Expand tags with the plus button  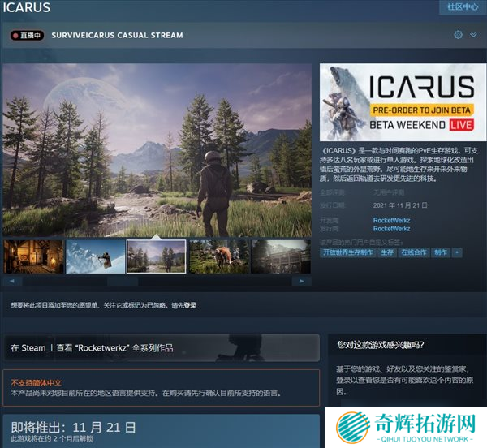click(x=457, y=252)
